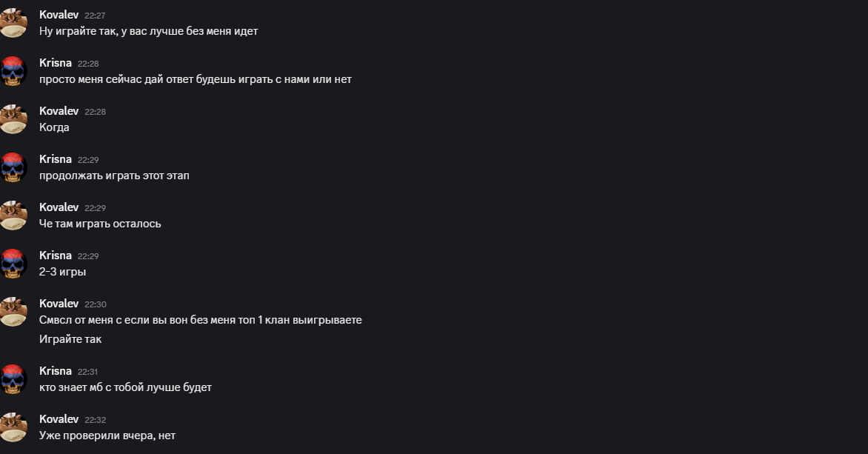Open Kovalev's avatar beside the 'Когда' message

tap(13, 119)
